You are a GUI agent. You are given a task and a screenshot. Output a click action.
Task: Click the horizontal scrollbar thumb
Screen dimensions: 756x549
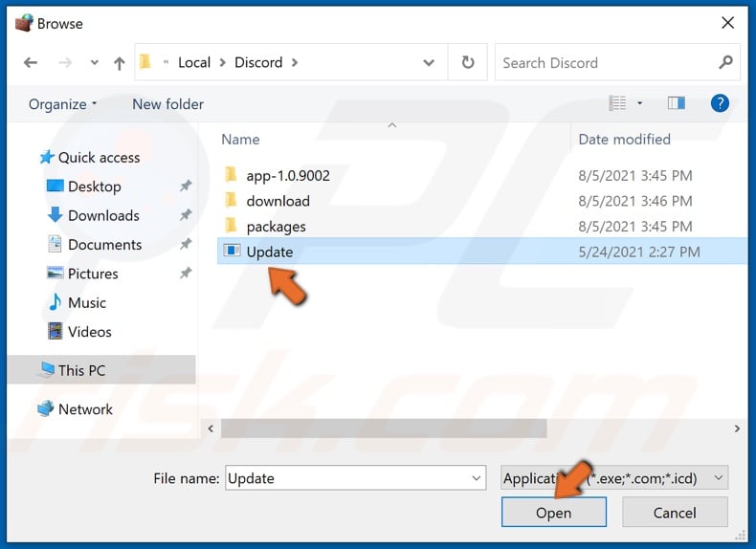[384, 428]
